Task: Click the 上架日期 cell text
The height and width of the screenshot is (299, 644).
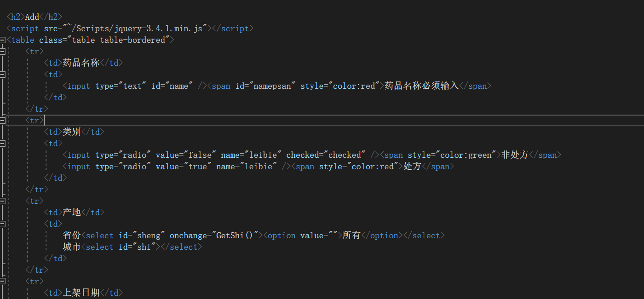Action: [x=81, y=293]
